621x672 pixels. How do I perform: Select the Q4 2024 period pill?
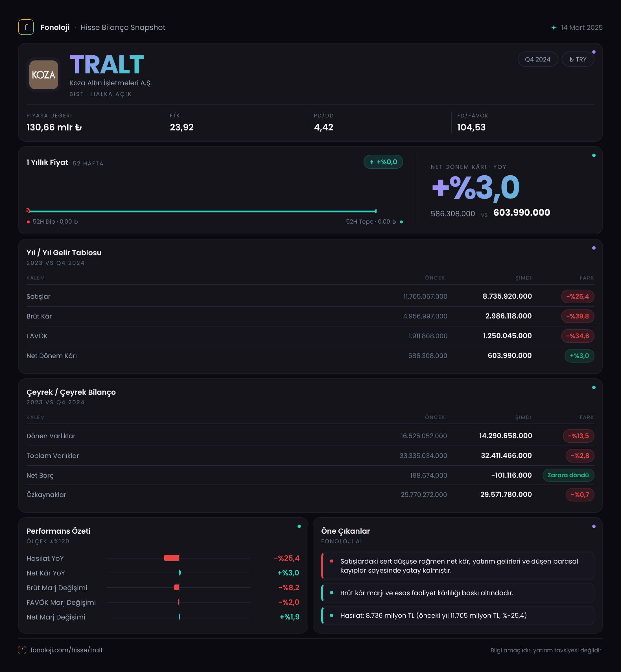pyautogui.click(x=538, y=59)
